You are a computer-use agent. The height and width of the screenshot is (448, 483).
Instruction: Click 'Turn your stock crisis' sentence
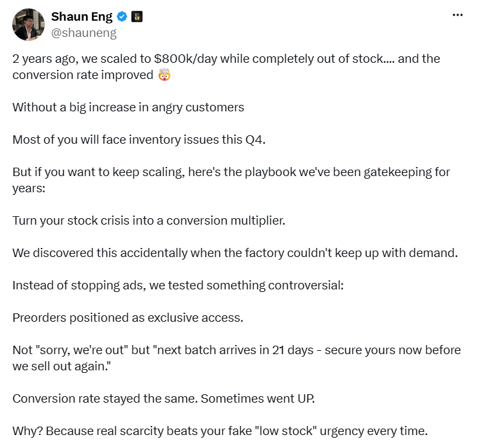[x=149, y=221]
